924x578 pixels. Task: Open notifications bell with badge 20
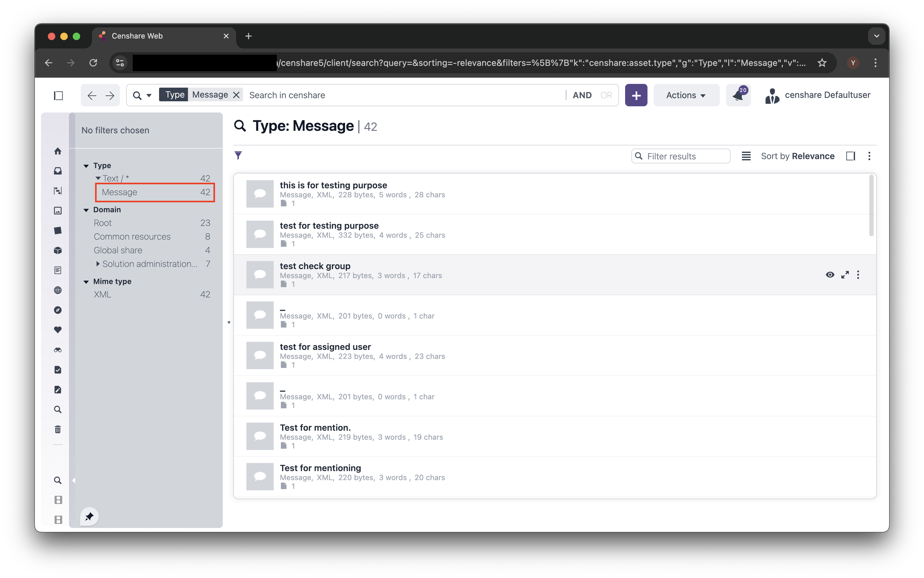[738, 95]
